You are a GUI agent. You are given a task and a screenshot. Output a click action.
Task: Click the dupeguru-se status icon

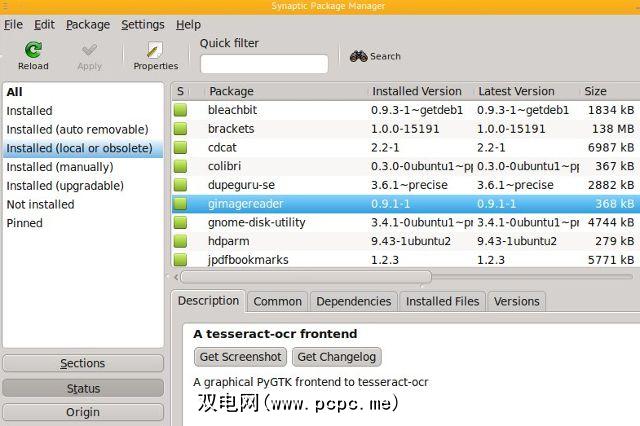point(181,185)
